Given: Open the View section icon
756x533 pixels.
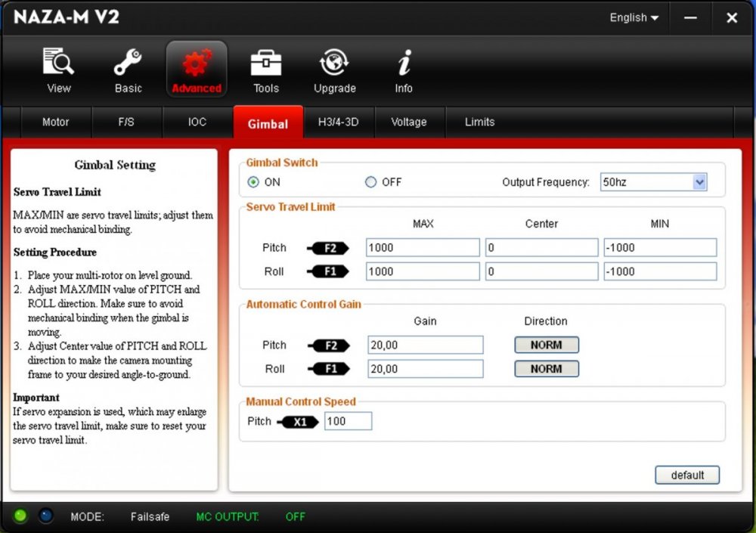Looking at the screenshot, I should (x=58, y=70).
